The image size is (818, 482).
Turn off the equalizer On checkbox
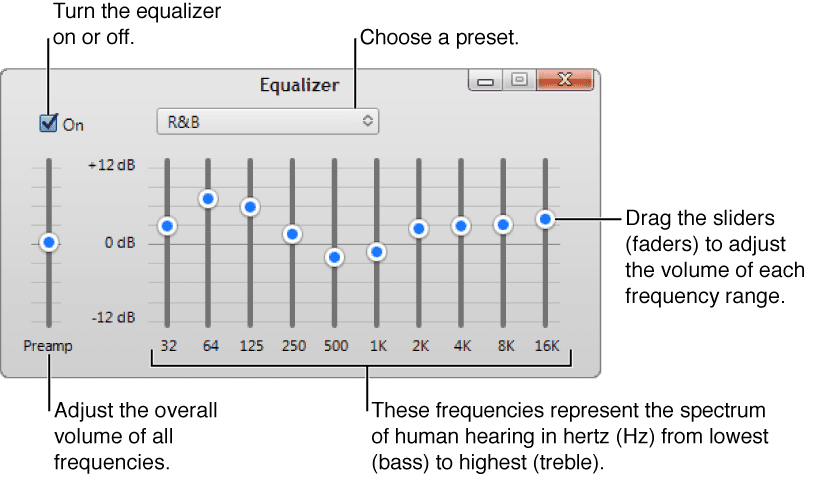tap(48, 124)
